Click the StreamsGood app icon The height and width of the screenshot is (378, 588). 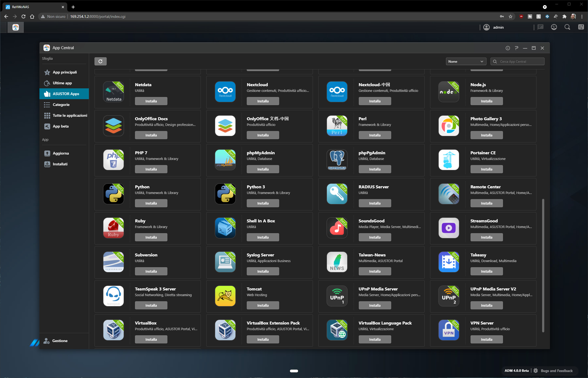pyautogui.click(x=449, y=228)
